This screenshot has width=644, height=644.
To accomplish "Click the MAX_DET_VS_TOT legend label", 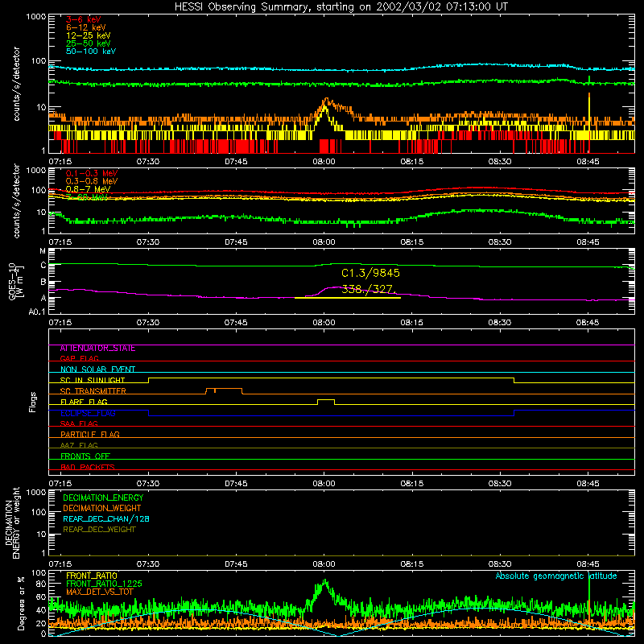I will [x=100, y=592].
